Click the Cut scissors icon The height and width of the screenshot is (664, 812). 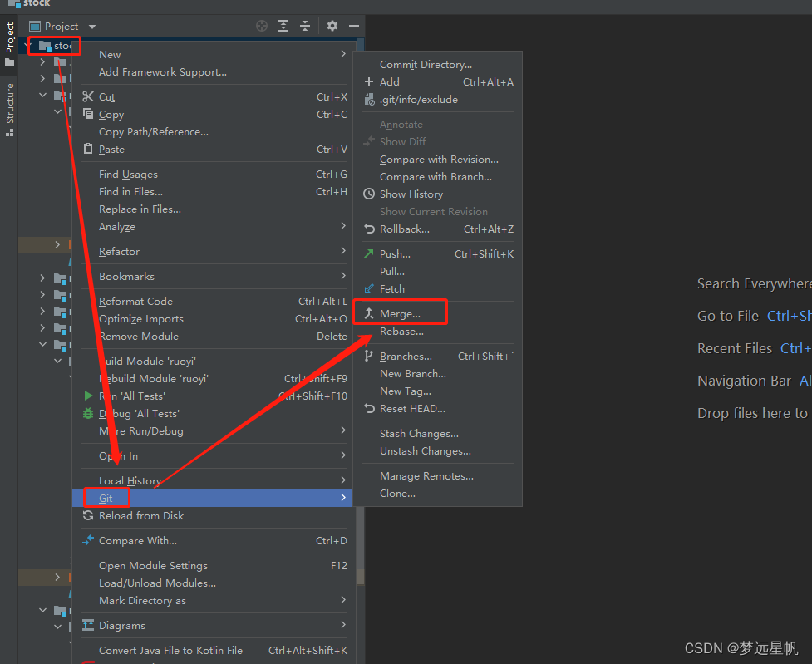(x=88, y=97)
